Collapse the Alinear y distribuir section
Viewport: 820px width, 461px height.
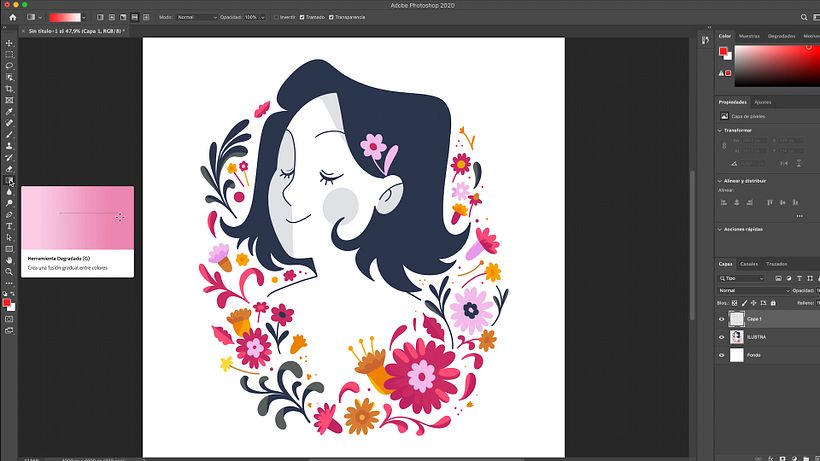(720, 181)
